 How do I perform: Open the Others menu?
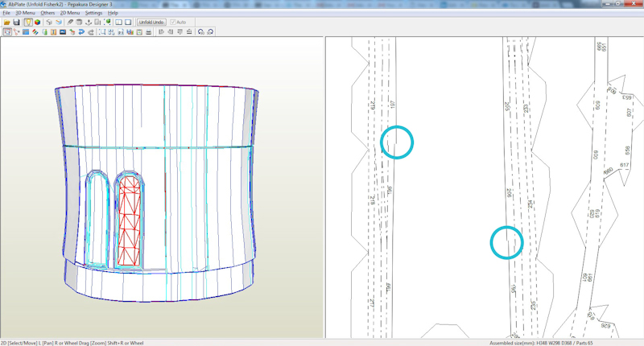(47, 13)
